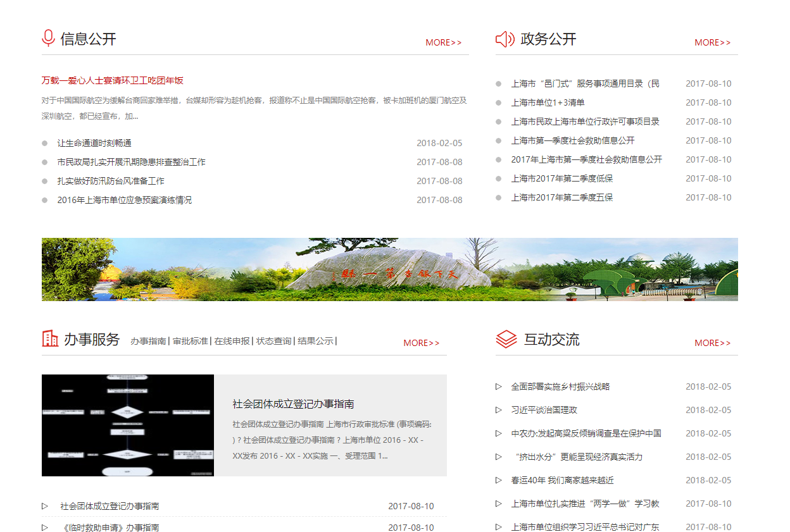
Task: Switch to the 办事指南 tab
Action: point(148,341)
